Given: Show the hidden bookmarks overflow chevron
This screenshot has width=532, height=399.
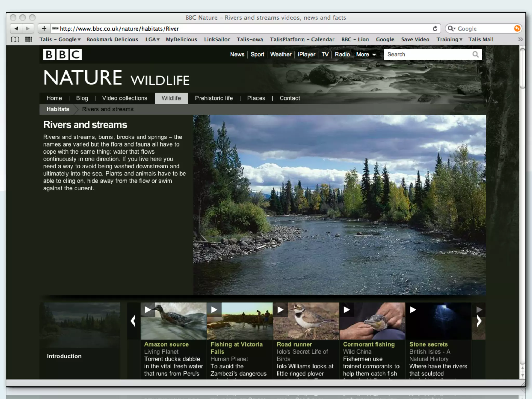Looking at the screenshot, I should click(520, 39).
